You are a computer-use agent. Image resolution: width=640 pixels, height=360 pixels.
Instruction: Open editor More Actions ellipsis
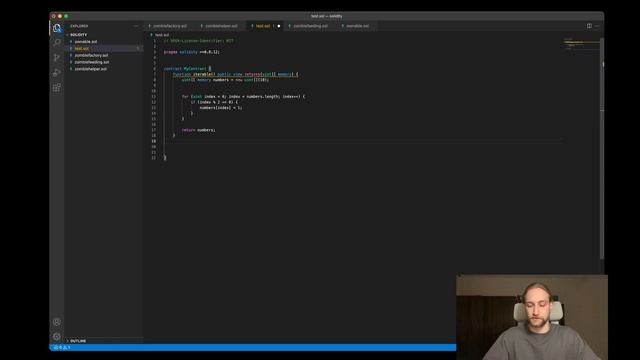pos(597,26)
